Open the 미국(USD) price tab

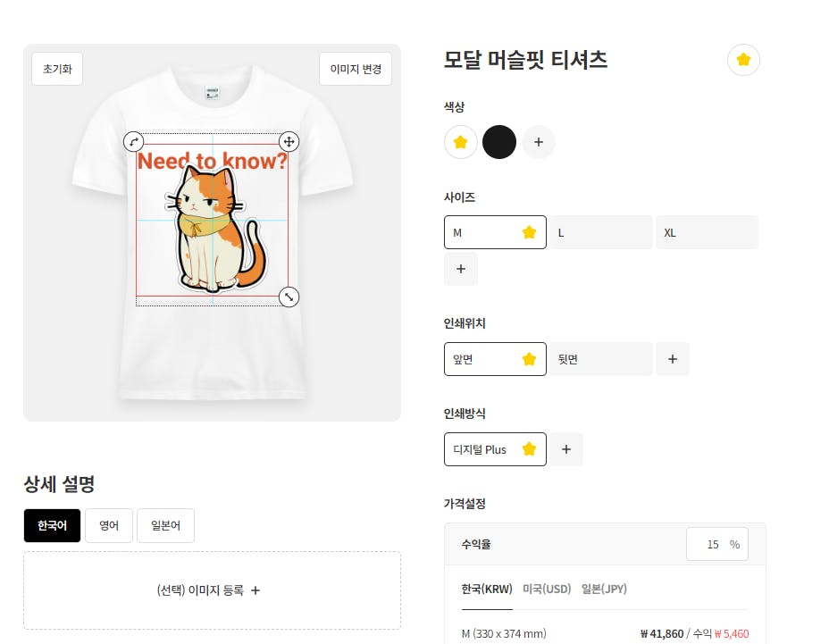tap(547, 589)
